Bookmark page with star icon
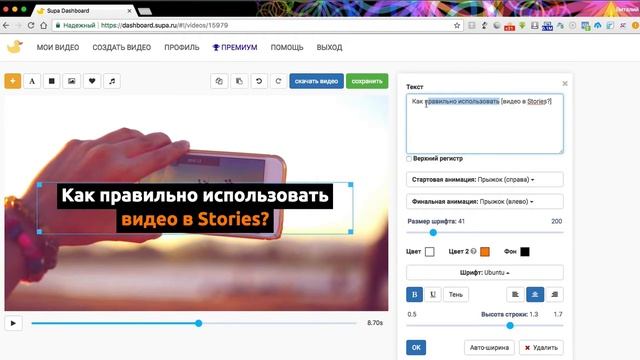 457,25
